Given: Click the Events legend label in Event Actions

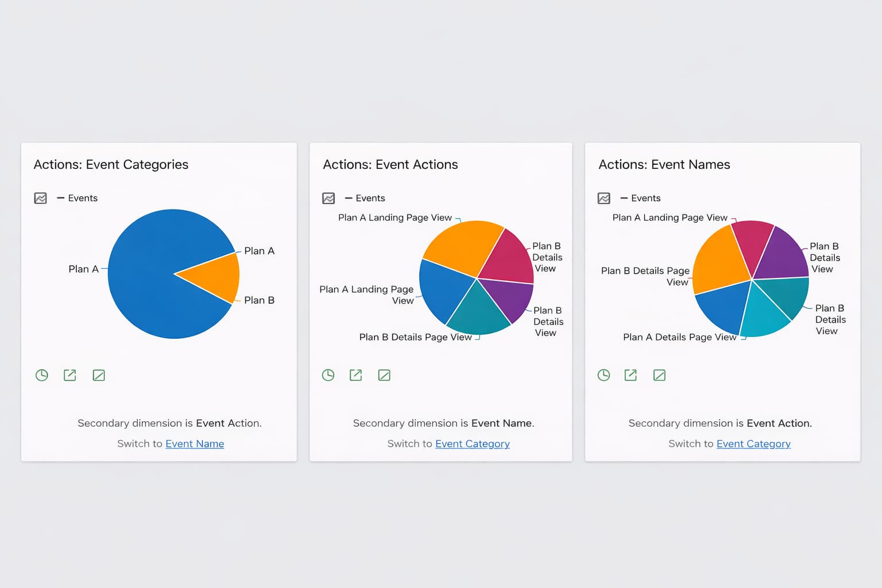Looking at the screenshot, I should [x=370, y=198].
